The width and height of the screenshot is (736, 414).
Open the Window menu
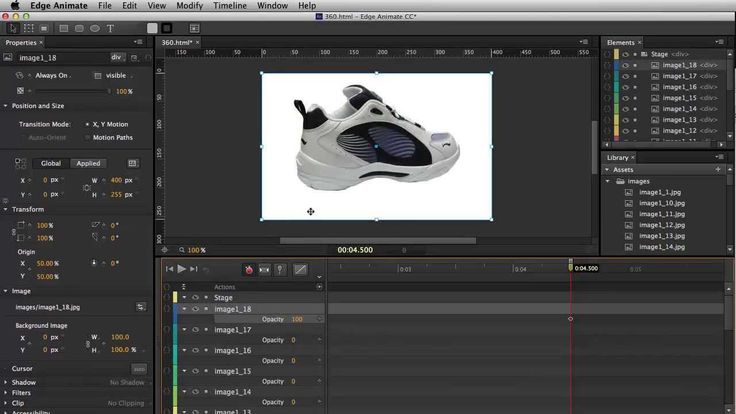(x=272, y=6)
